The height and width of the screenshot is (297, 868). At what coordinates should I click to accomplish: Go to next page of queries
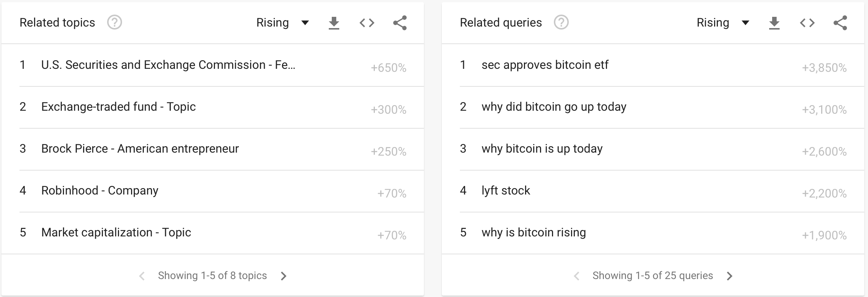pos(729,276)
